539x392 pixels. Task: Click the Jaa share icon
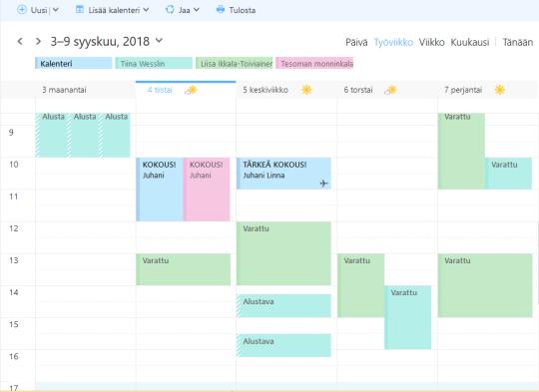170,10
